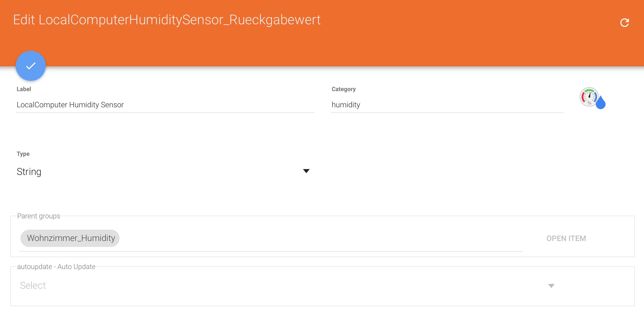
Task: Click the Edit LocalComputerHumiditySensor_Rueckgabewert title
Action: [x=167, y=20]
